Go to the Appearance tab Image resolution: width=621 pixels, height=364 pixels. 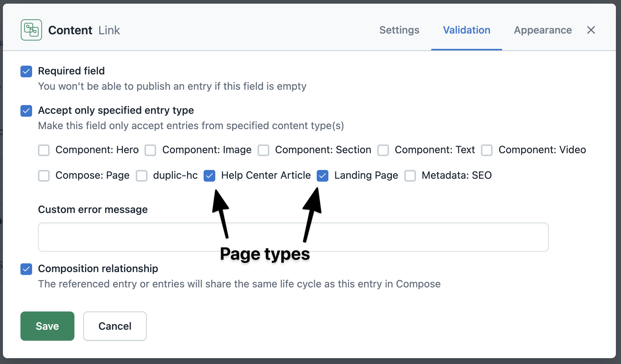[x=543, y=30]
